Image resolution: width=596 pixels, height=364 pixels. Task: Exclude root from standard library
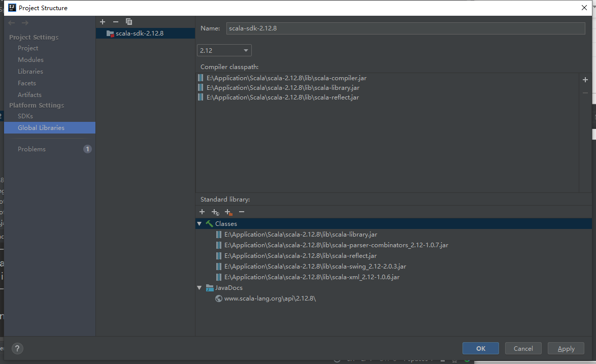228,212
